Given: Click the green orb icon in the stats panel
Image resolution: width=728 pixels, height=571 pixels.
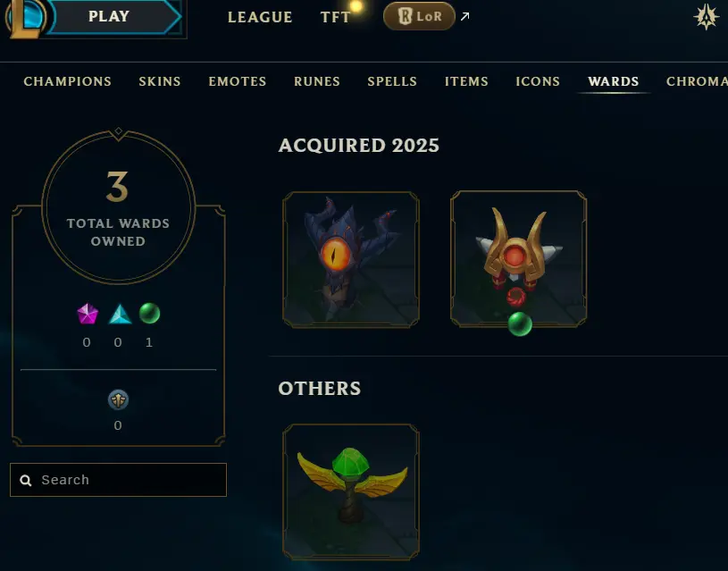Looking at the screenshot, I should (149, 313).
